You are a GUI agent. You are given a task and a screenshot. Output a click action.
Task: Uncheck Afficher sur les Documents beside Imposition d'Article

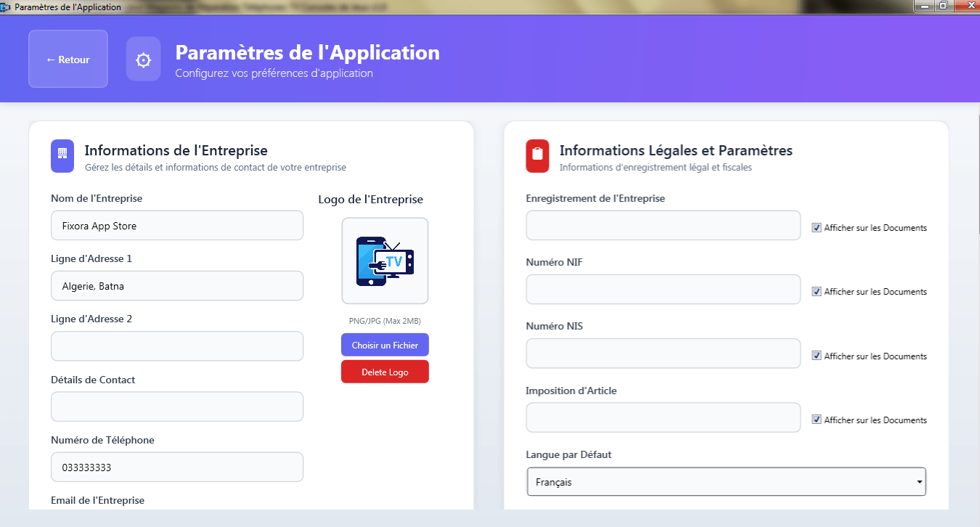pos(816,420)
